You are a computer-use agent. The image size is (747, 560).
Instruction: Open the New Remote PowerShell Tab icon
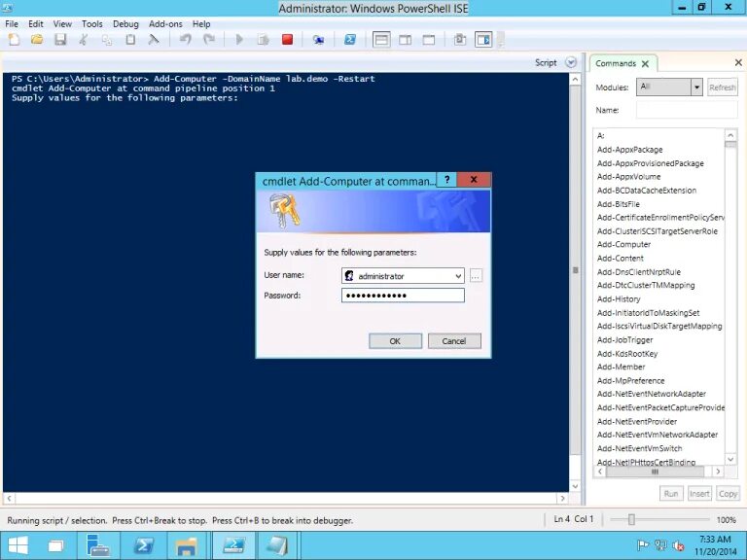coord(318,40)
